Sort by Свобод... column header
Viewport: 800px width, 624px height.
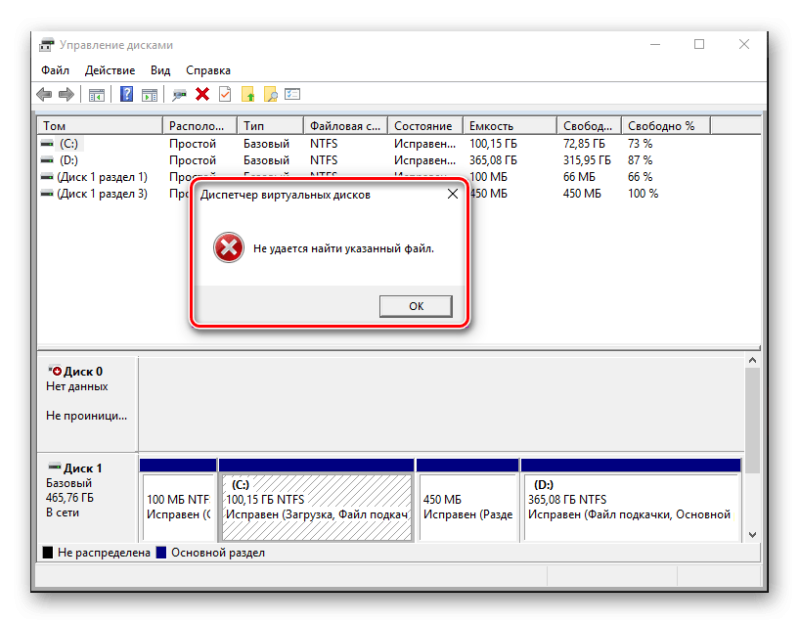(589, 126)
